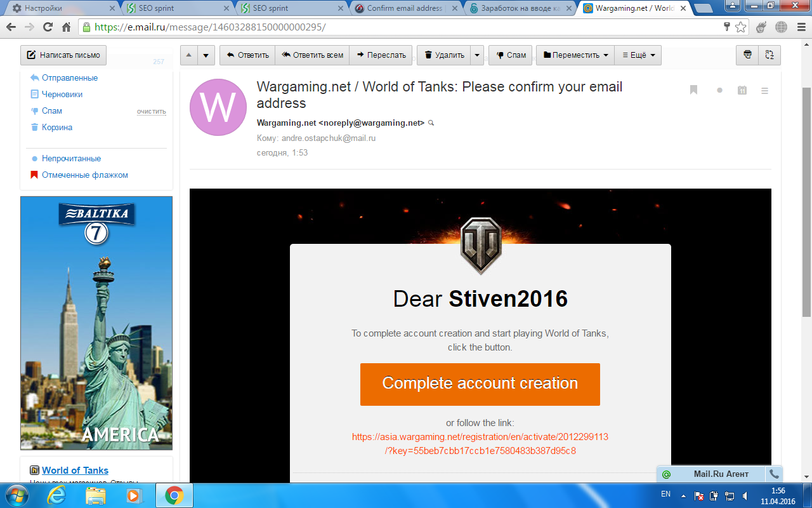Flag this email with bookmark icon

[x=693, y=90]
